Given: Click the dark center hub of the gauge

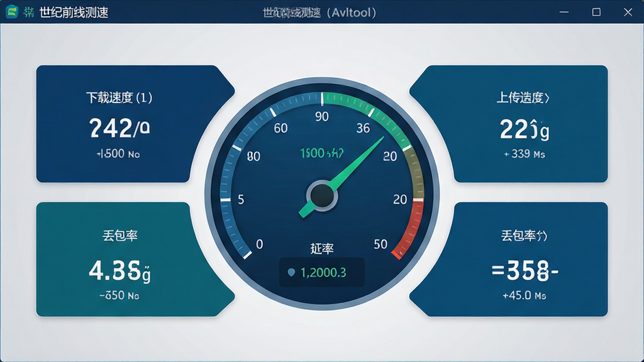Looking at the screenshot, I should tap(322, 196).
